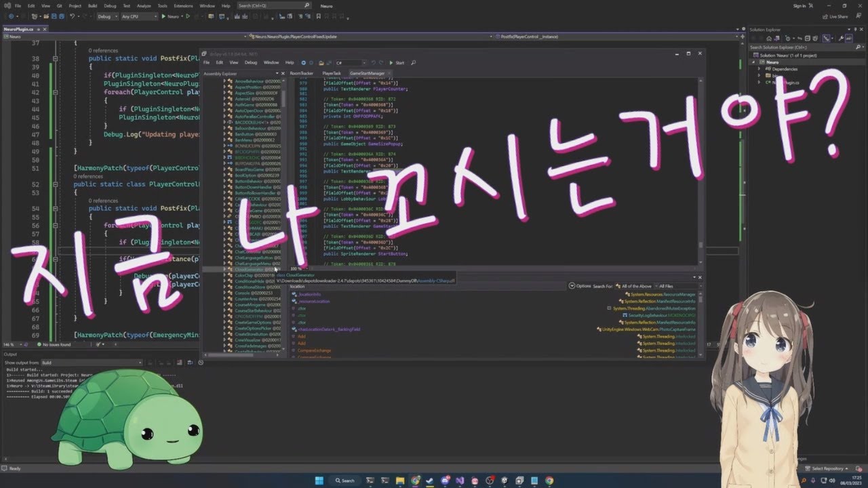Close the Assembly Explorer panel
Viewport: 868px width, 488px height.
click(283, 73)
